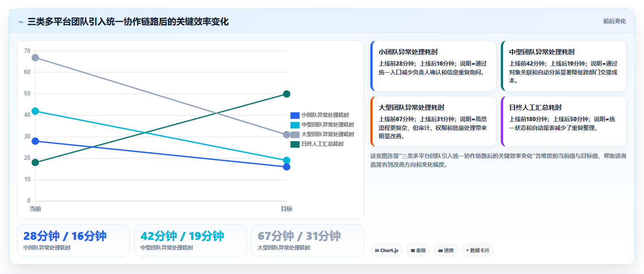
Task: Click the cyan data point at 19 on 目标
Action: pos(287,160)
